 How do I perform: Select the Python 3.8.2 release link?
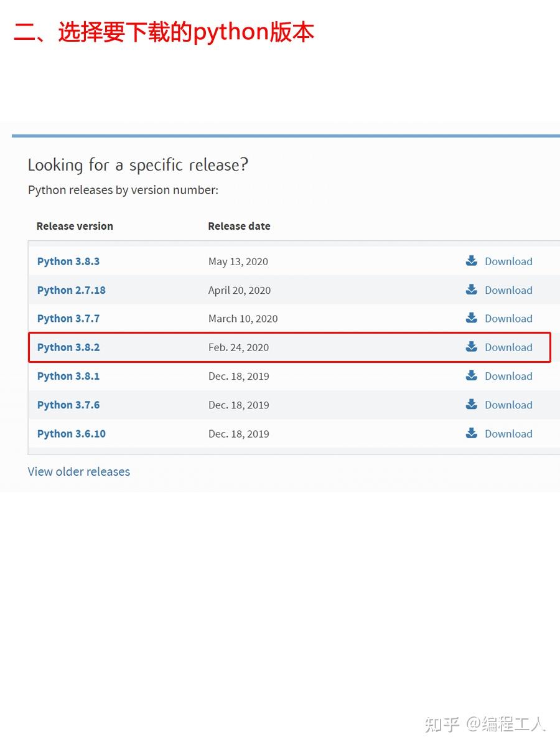point(68,347)
